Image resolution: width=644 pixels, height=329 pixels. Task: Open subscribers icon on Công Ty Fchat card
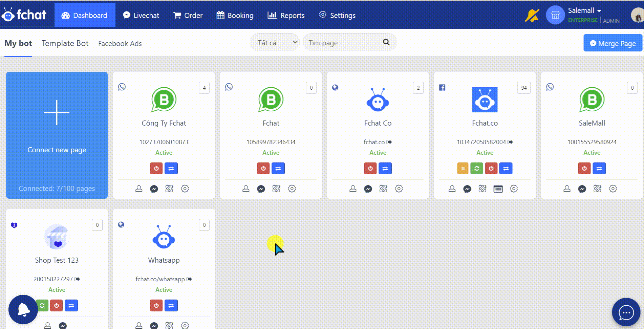139,189
